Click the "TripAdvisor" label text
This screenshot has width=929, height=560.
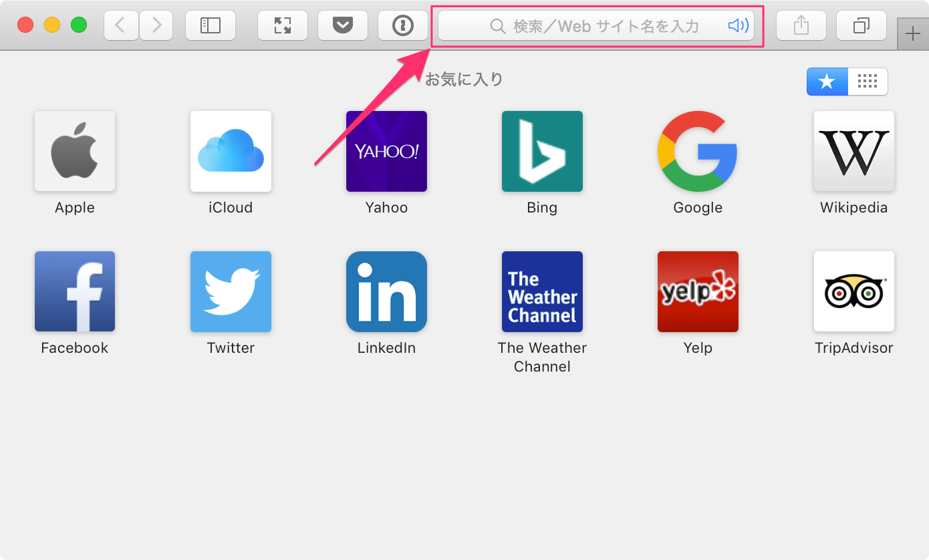[854, 348]
